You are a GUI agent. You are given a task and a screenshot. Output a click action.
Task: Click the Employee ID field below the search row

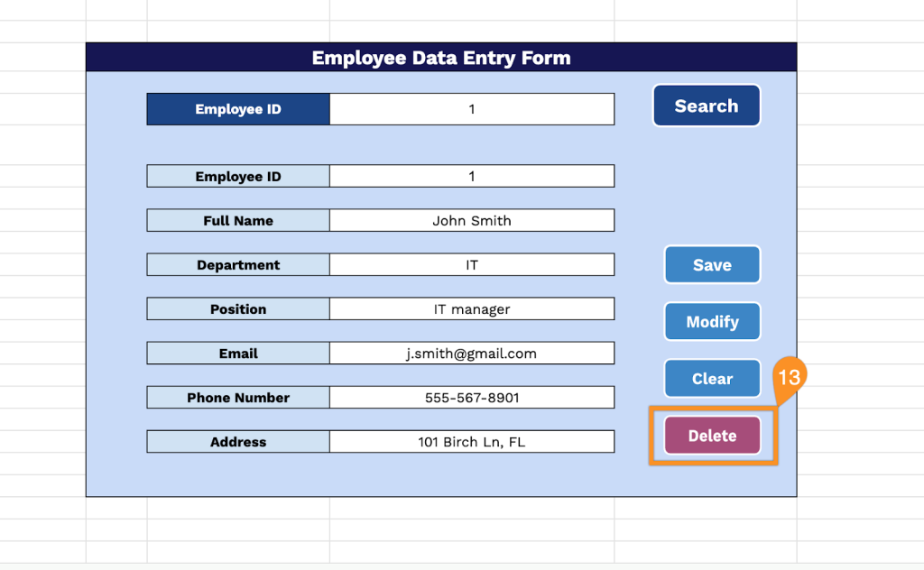tap(471, 176)
